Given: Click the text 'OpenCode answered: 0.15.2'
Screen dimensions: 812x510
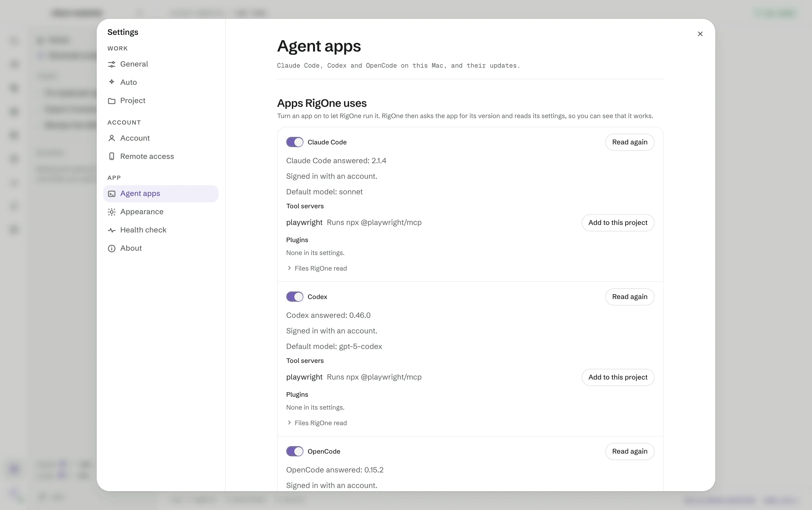Looking at the screenshot, I should [x=335, y=470].
